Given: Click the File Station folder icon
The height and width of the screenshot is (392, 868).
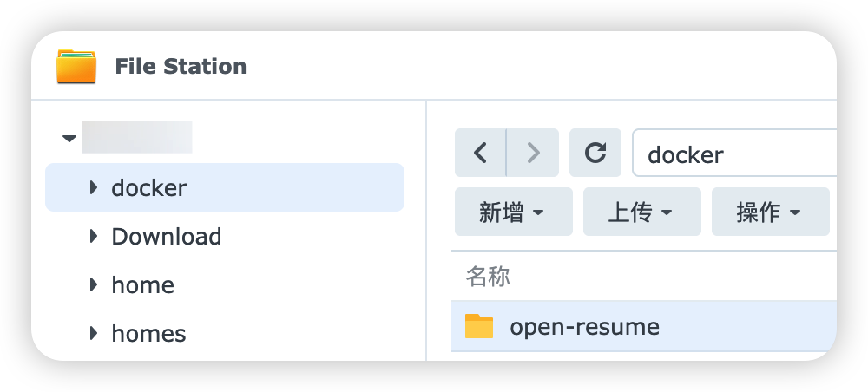Looking at the screenshot, I should coord(76,67).
